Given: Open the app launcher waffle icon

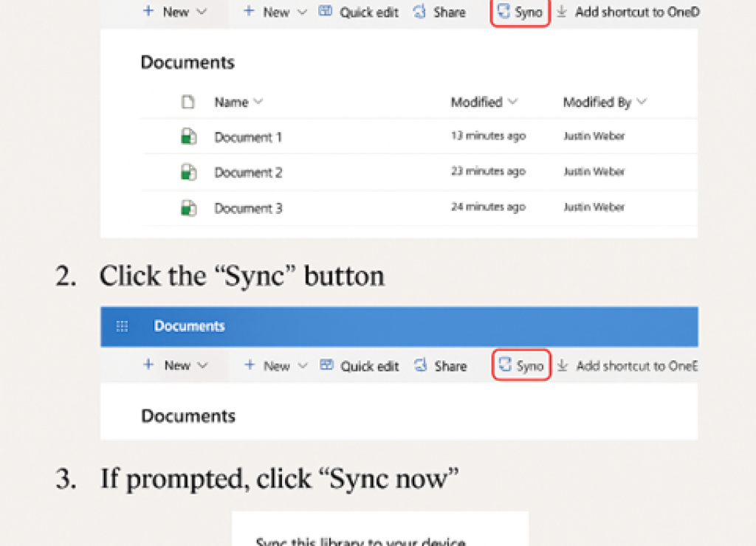Looking at the screenshot, I should (122, 326).
